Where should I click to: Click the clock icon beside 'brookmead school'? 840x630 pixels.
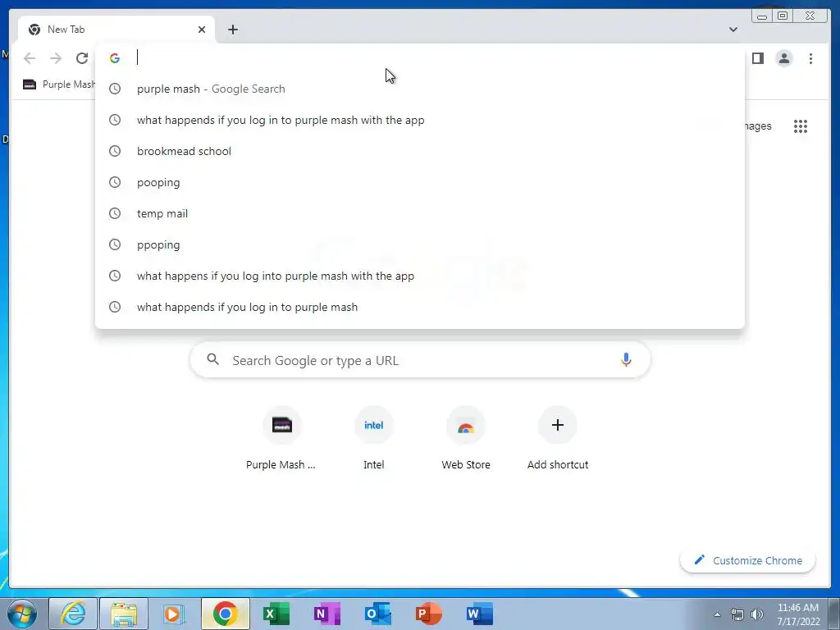tap(115, 151)
